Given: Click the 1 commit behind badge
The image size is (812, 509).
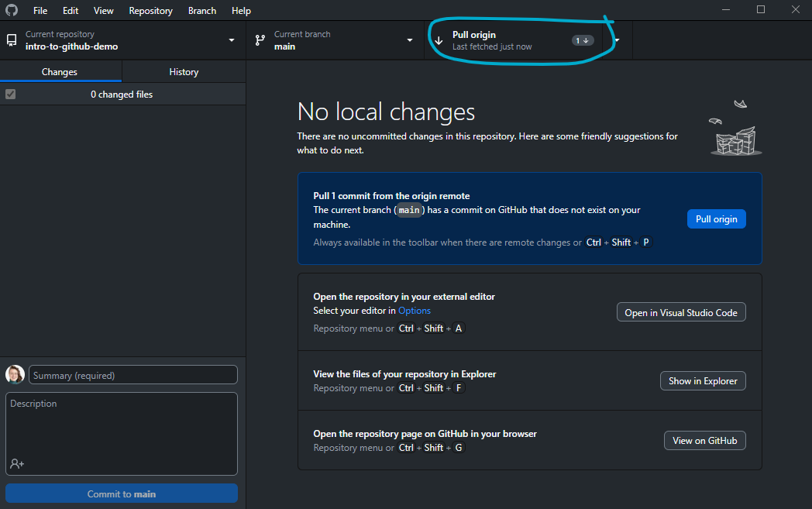Looking at the screenshot, I should 583,40.
